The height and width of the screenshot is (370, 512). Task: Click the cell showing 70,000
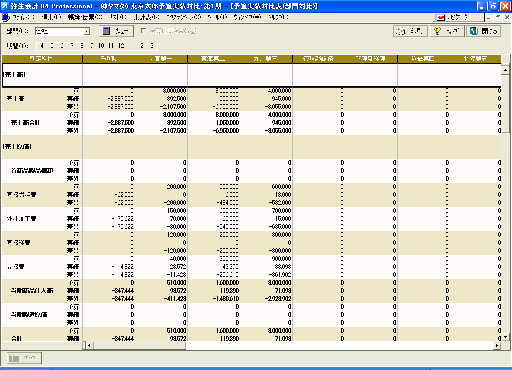point(178,219)
